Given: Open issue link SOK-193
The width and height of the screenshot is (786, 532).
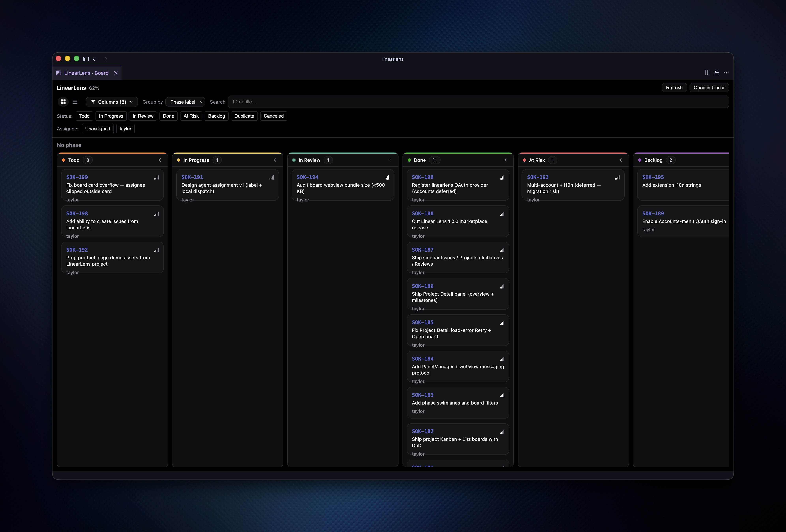Looking at the screenshot, I should pyautogui.click(x=538, y=177).
